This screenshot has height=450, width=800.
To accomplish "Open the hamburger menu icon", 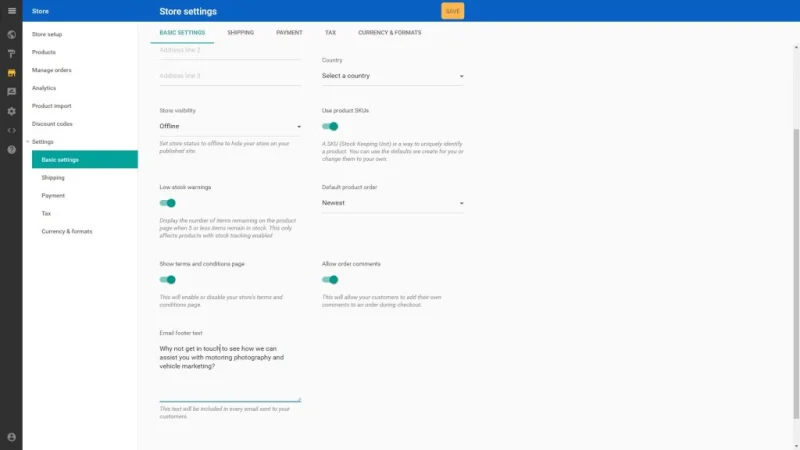I will (x=11, y=11).
